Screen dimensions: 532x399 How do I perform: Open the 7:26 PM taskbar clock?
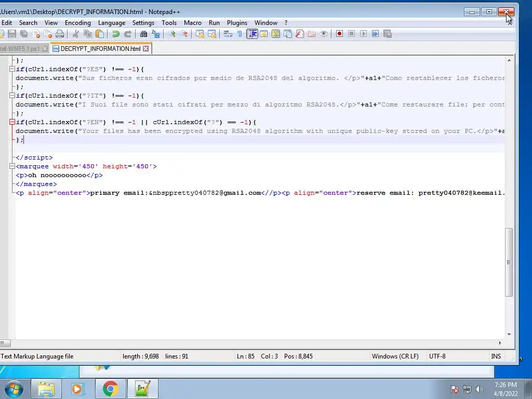[x=506, y=389]
